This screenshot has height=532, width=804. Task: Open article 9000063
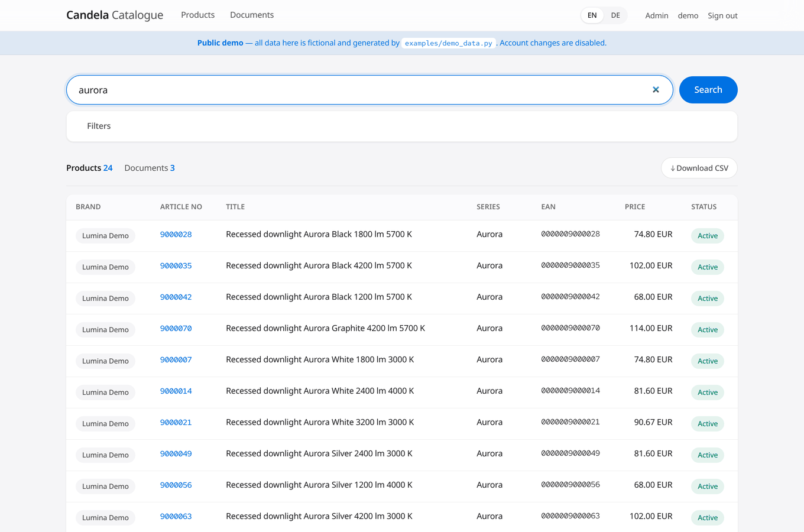point(176,517)
